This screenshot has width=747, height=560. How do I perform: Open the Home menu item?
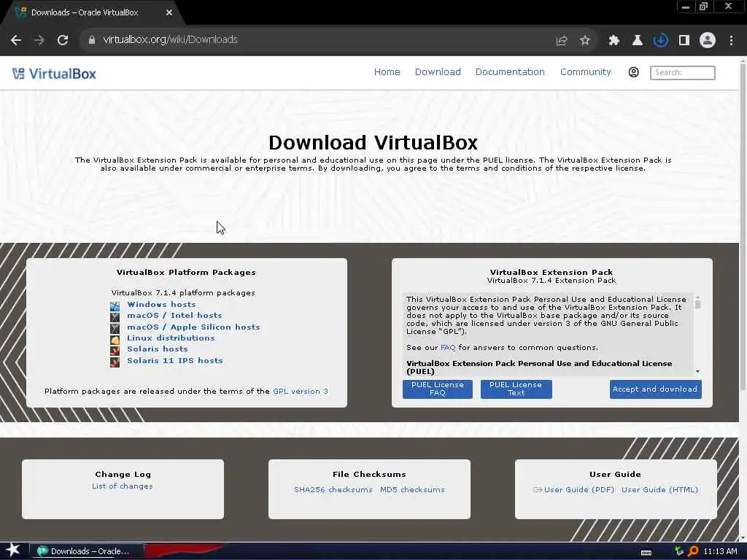click(387, 72)
